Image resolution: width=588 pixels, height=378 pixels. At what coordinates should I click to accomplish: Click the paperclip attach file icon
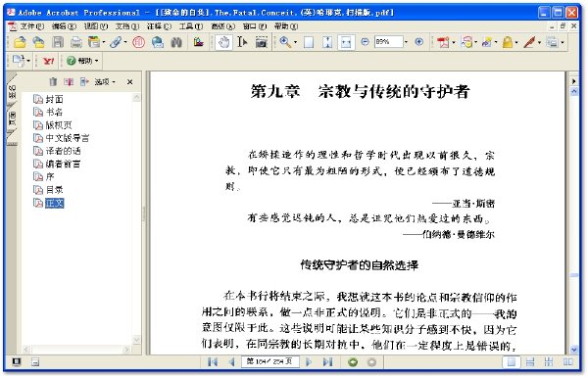[x=116, y=42]
